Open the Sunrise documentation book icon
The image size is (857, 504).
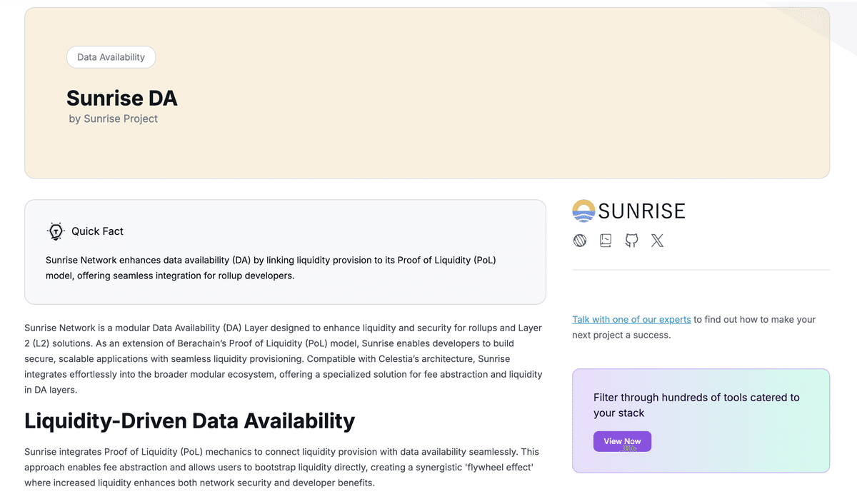(606, 240)
